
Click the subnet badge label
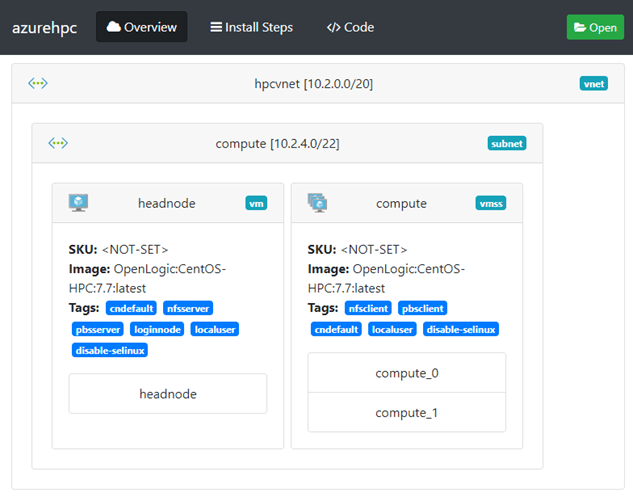pyautogui.click(x=506, y=144)
